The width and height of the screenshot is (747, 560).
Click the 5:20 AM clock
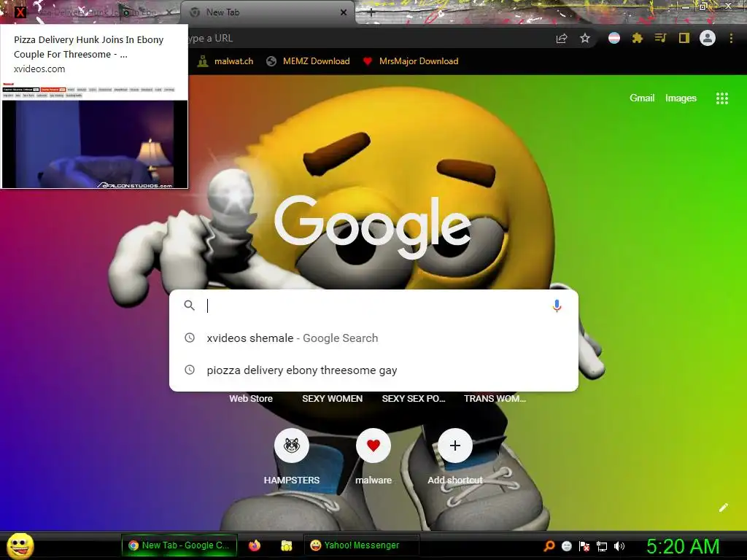(x=683, y=546)
